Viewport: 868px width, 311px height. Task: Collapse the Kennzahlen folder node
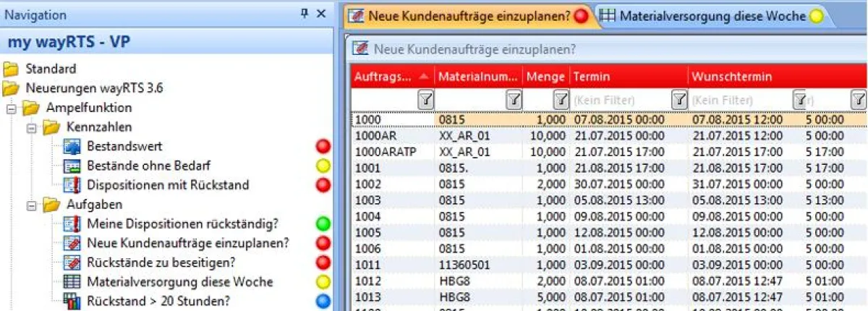(31, 128)
